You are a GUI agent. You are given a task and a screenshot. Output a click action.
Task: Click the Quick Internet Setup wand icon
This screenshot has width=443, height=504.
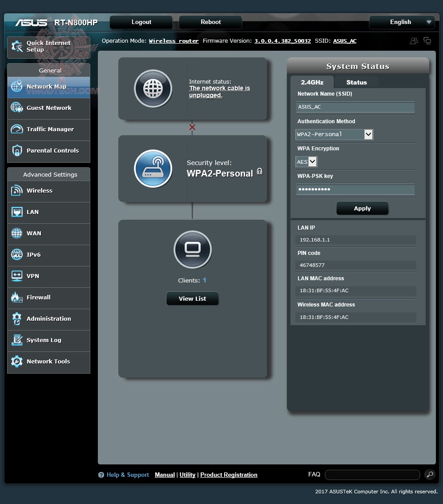point(17,47)
